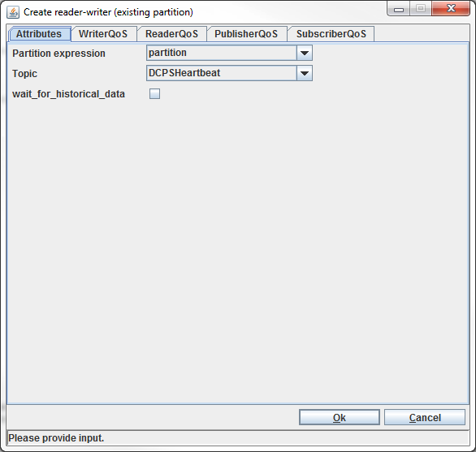The width and height of the screenshot is (476, 452).
Task: Minimize the Create reader-writer dialog
Action: 399,9
